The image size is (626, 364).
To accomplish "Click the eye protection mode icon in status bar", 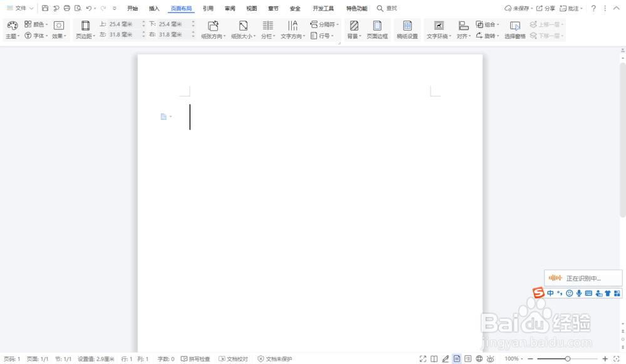I will [490, 359].
